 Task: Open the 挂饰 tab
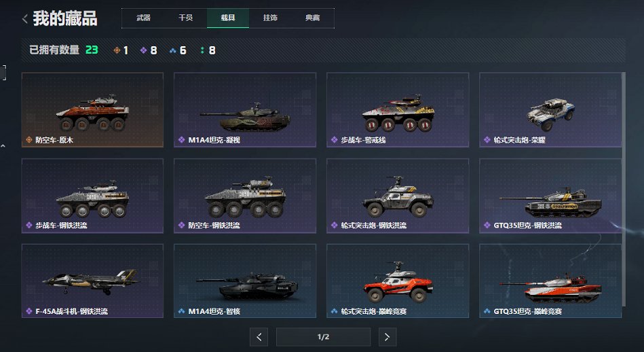(x=270, y=18)
